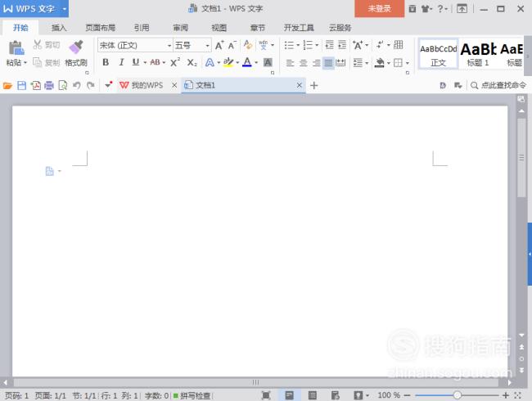Close the 文档1 tab

299,85
